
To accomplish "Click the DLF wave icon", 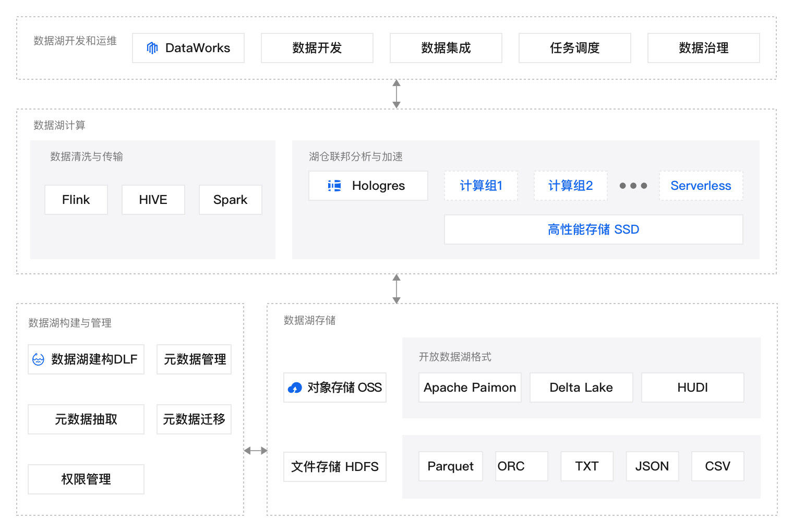I will 38,359.
